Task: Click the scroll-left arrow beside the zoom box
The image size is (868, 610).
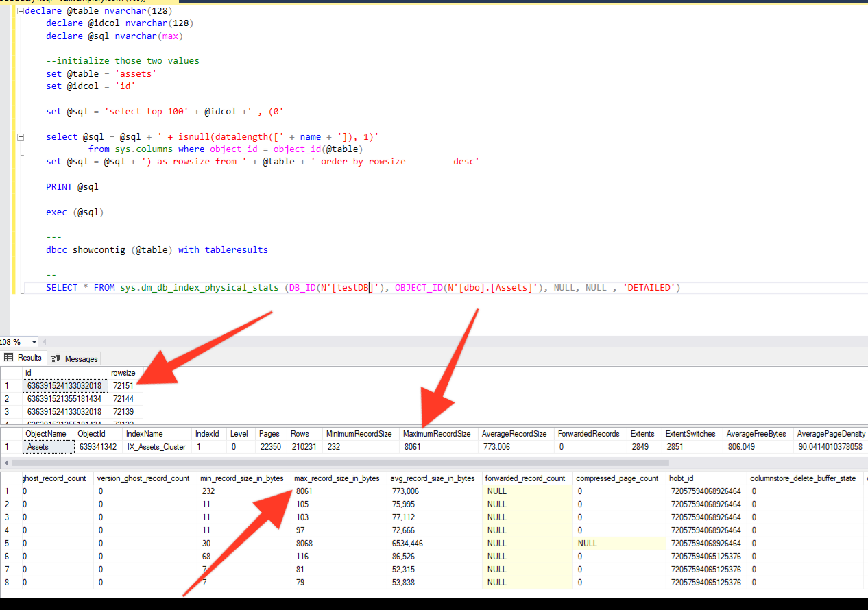Action: 45,342
